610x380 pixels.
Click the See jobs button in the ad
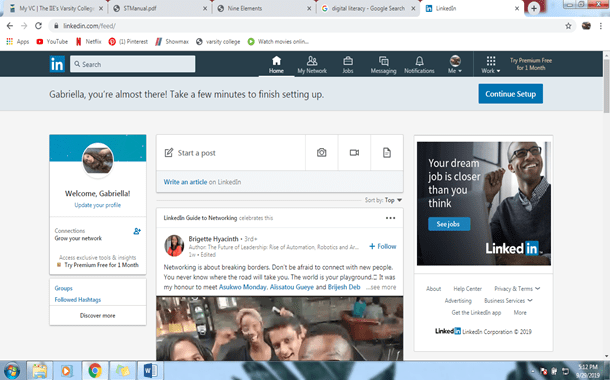449,224
